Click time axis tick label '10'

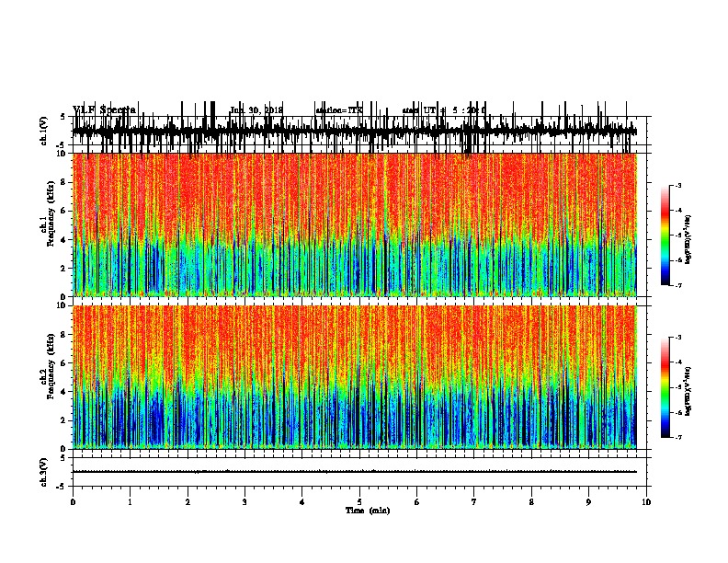click(646, 501)
